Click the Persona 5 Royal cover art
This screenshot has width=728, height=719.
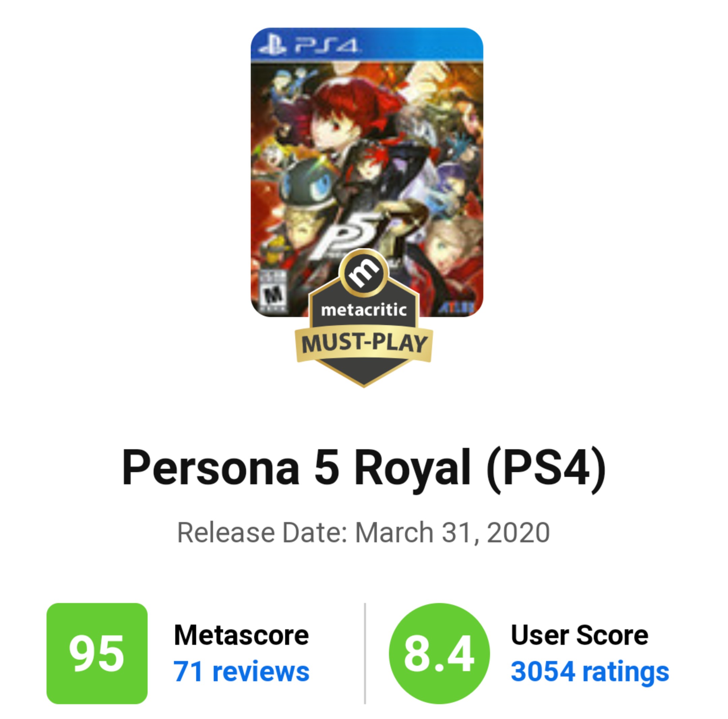[x=367, y=172]
